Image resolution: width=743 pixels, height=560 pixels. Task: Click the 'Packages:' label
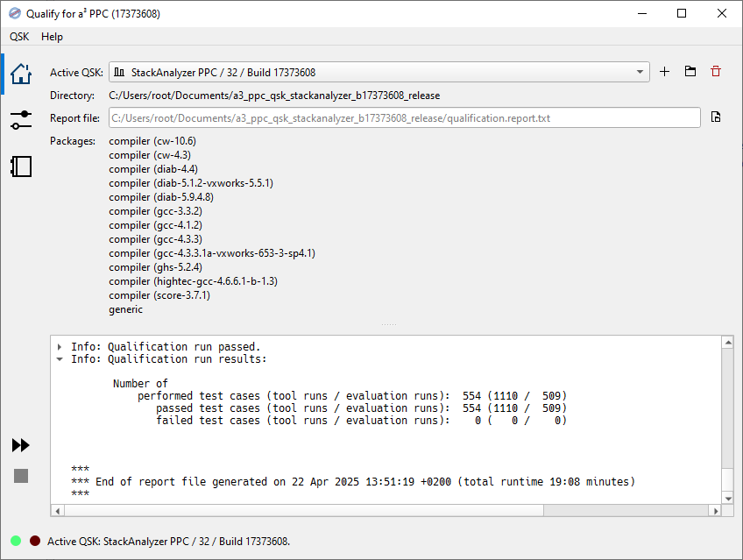[x=73, y=141]
